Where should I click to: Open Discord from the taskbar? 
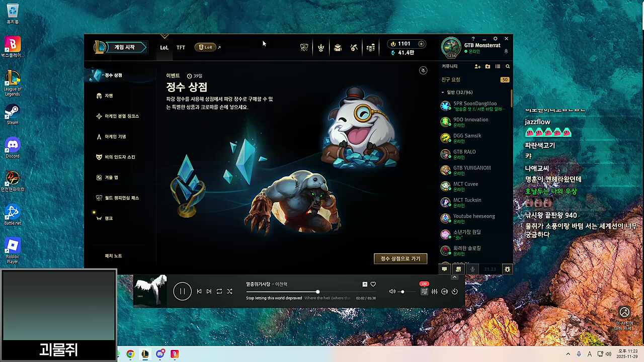(160, 354)
